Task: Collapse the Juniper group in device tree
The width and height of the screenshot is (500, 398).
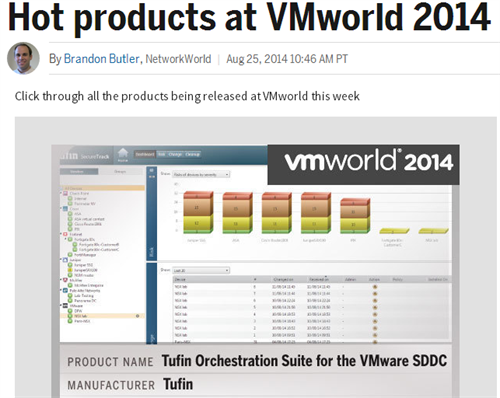Action: (61, 260)
